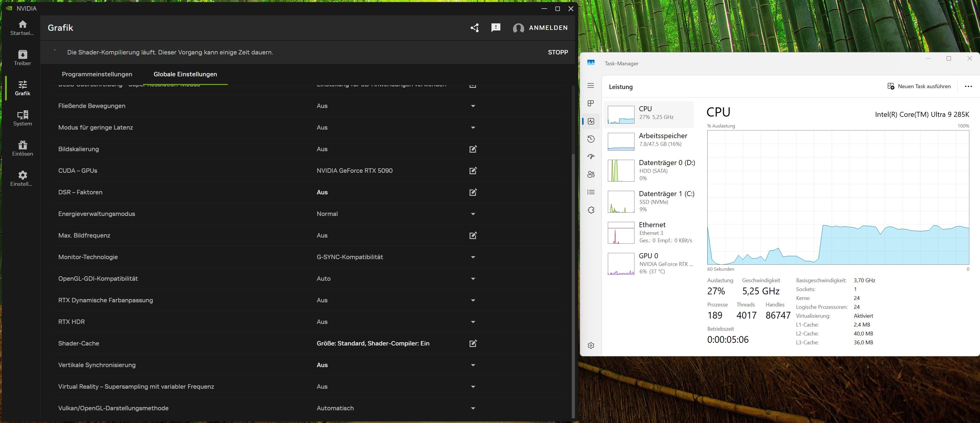Click the settings list vertical scrollbar

coord(573,285)
